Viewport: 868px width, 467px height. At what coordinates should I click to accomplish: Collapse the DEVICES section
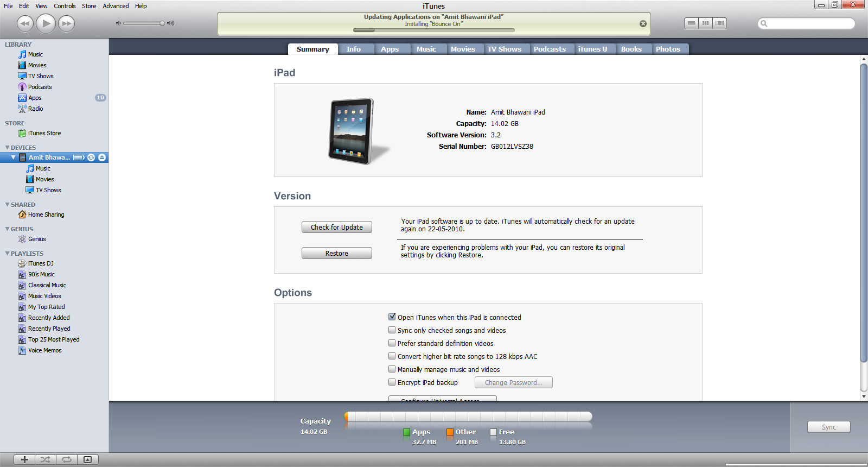[x=7, y=148]
